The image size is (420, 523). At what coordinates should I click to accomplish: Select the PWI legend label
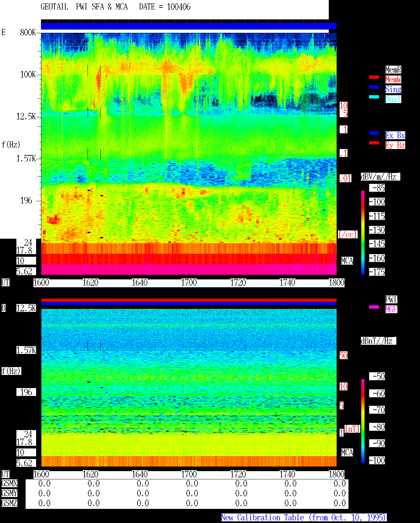pyautogui.click(x=391, y=299)
